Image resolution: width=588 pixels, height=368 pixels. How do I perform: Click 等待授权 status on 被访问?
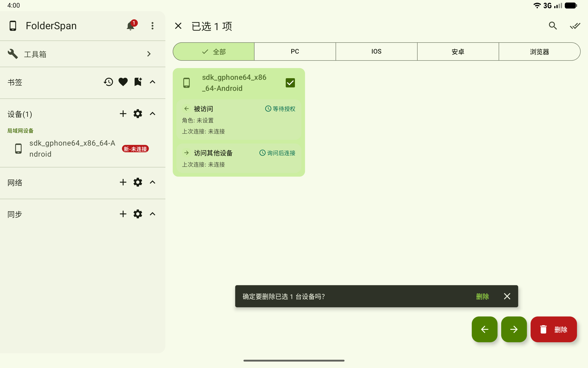point(280,109)
